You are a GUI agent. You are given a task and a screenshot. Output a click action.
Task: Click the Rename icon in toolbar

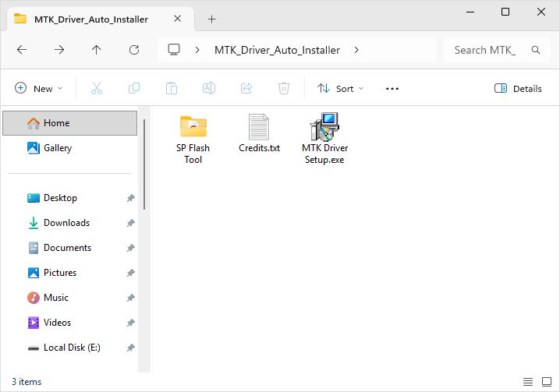point(209,88)
